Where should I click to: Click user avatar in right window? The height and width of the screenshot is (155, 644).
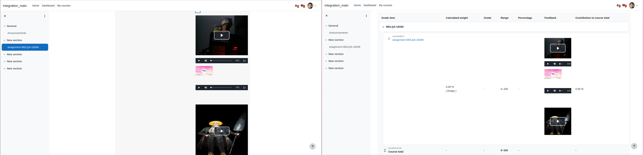(632, 5)
